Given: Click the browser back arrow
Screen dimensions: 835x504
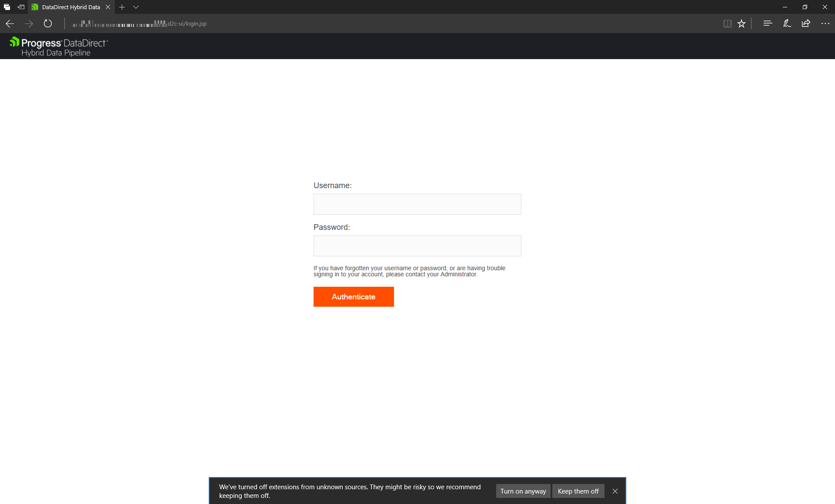Looking at the screenshot, I should pyautogui.click(x=10, y=24).
